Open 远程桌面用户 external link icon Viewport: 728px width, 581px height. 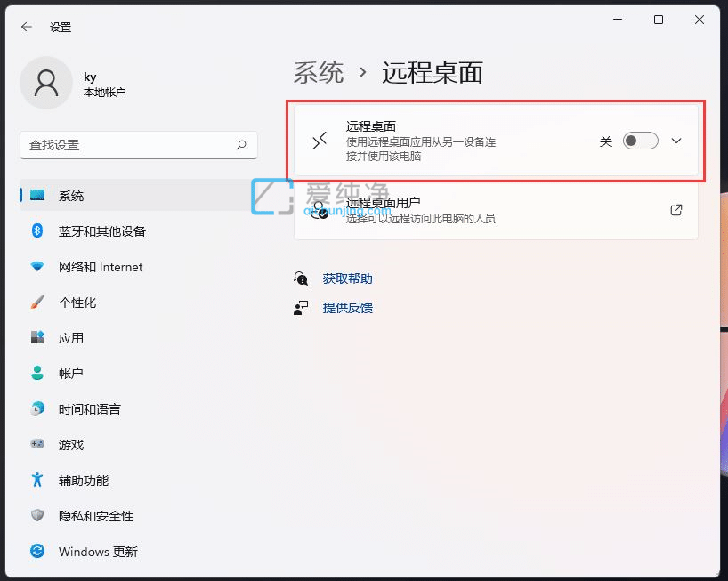(x=676, y=210)
